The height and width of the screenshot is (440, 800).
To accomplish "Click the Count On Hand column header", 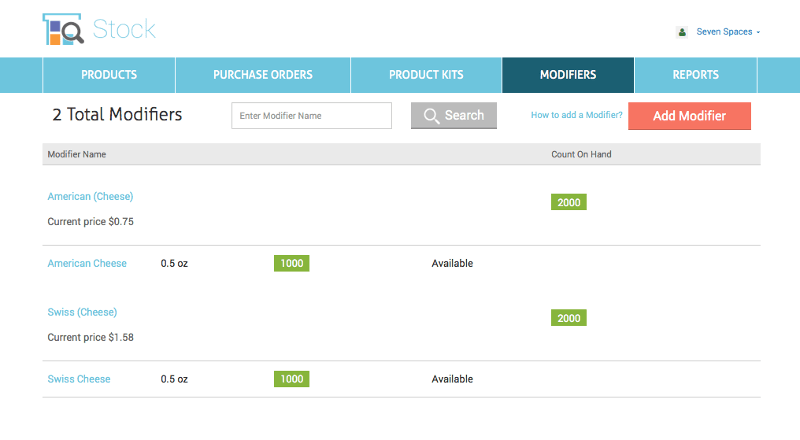I will click(581, 154).
